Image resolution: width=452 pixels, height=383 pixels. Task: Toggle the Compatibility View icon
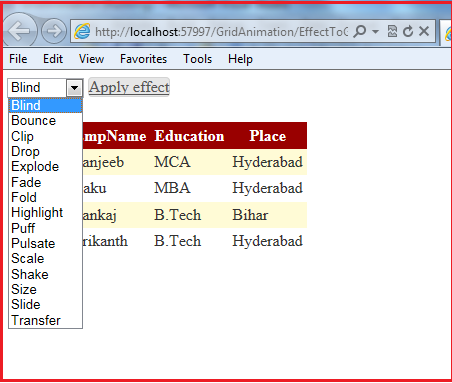(392, 31)
